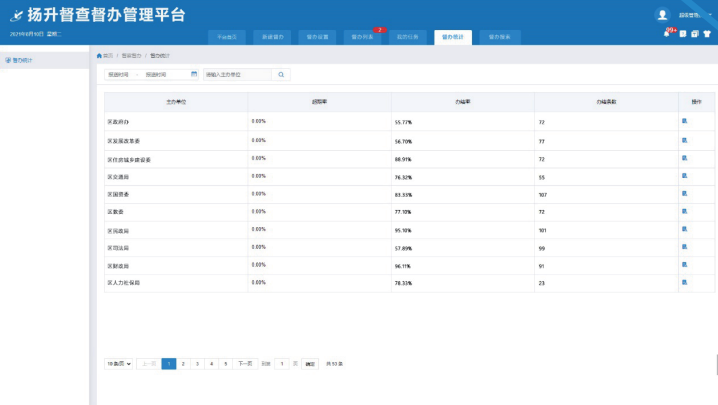Click the 请输入主办单位 input field
This screenshot has height=405, width=718.
click(x=236, y=74)
